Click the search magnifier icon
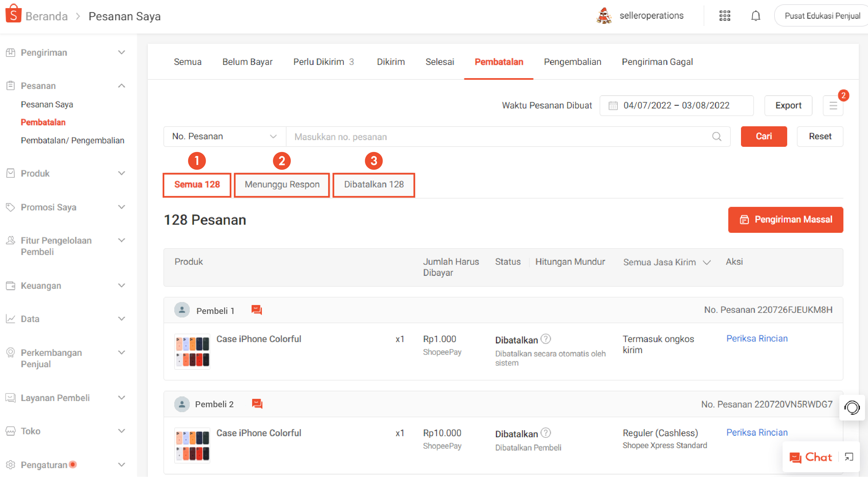 716,137
